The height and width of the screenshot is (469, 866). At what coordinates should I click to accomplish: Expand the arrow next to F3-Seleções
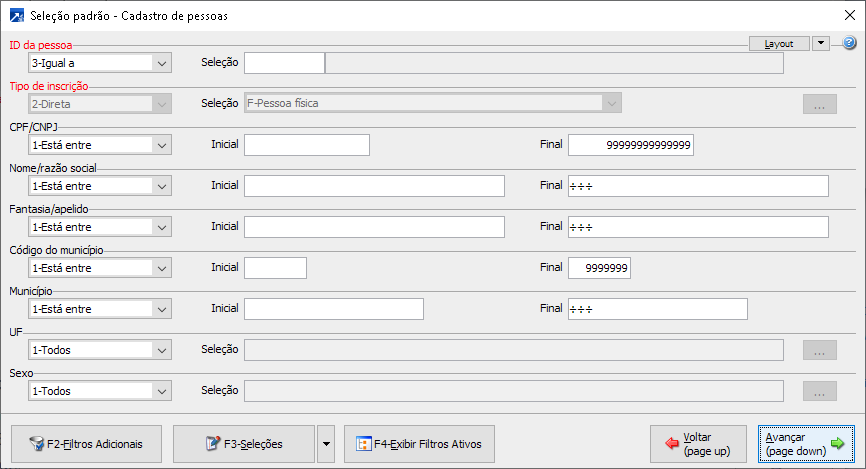coord(325,443)
